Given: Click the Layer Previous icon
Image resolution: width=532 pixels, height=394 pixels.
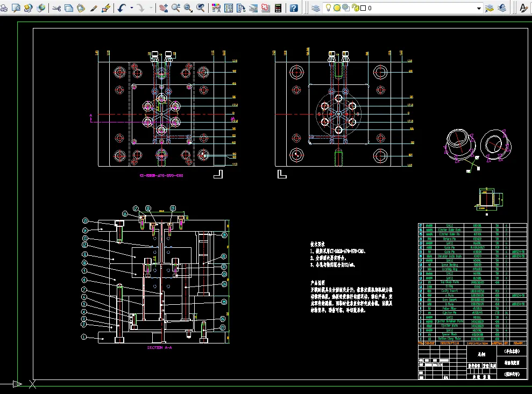Looking at the screenshot, I should click(502, 8).
